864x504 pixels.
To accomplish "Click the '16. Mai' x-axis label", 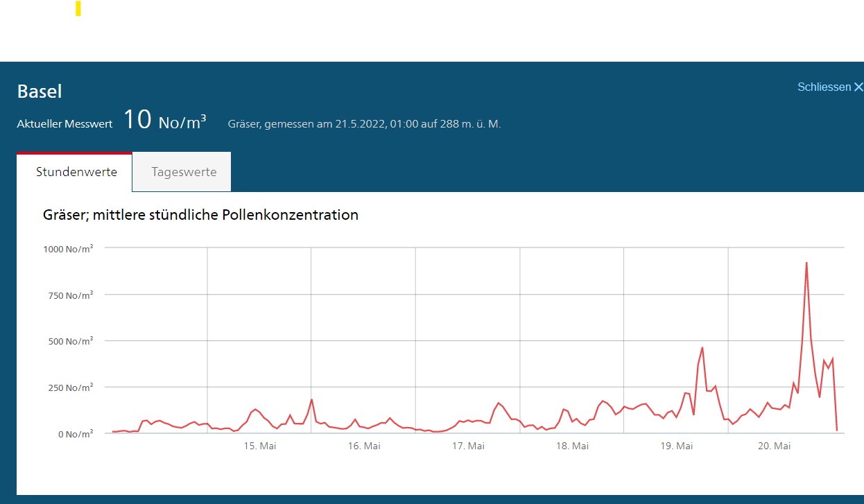I will coord(363,446).
